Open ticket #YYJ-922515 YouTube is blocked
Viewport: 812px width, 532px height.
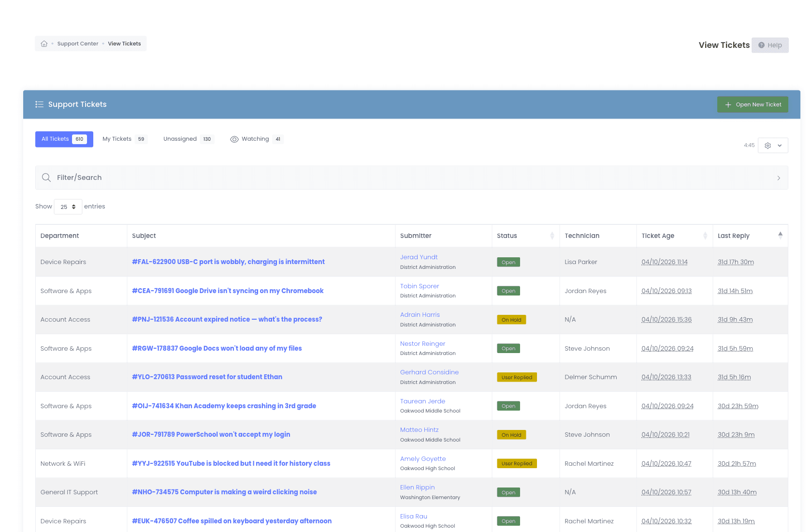coord(231,463)
